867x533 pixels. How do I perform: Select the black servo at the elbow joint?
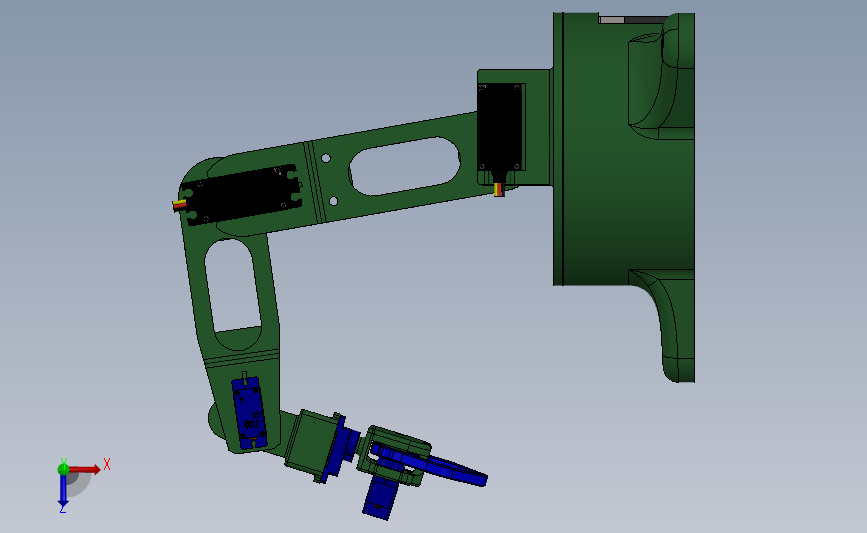point(242,194)
